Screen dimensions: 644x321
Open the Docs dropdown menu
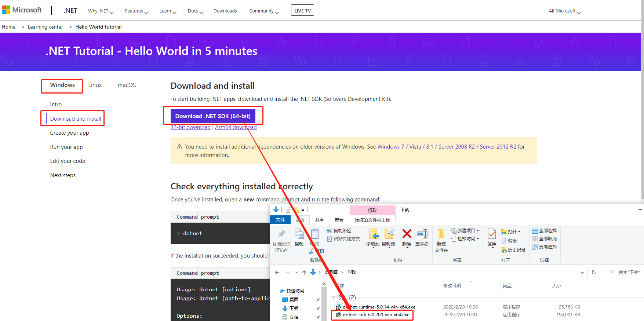196,11
